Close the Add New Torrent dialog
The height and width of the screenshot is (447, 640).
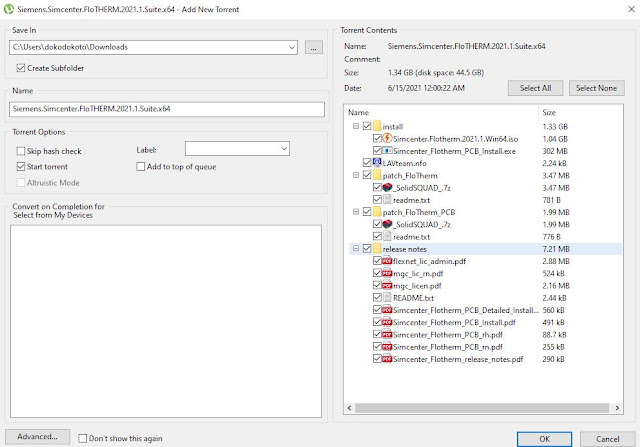(631, 9)
